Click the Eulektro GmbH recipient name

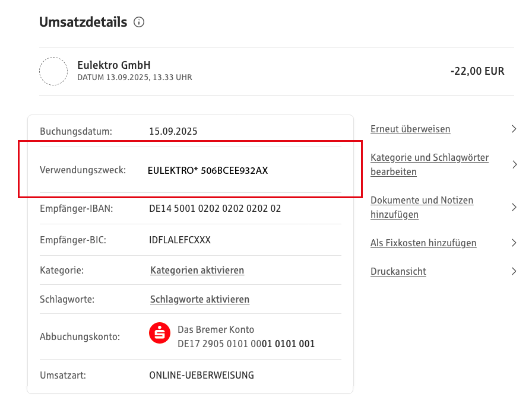(x=114, y=65)
